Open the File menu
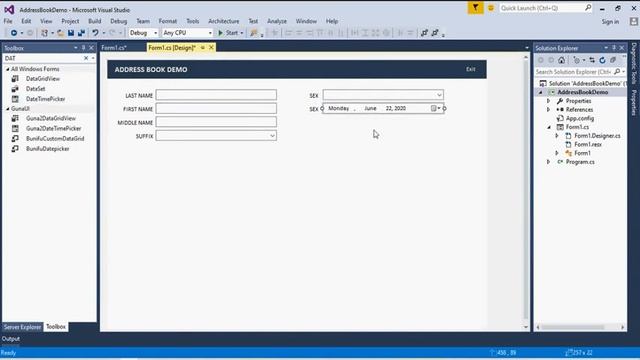This screenshot has width=640, height=360. [x=8, y=21]
